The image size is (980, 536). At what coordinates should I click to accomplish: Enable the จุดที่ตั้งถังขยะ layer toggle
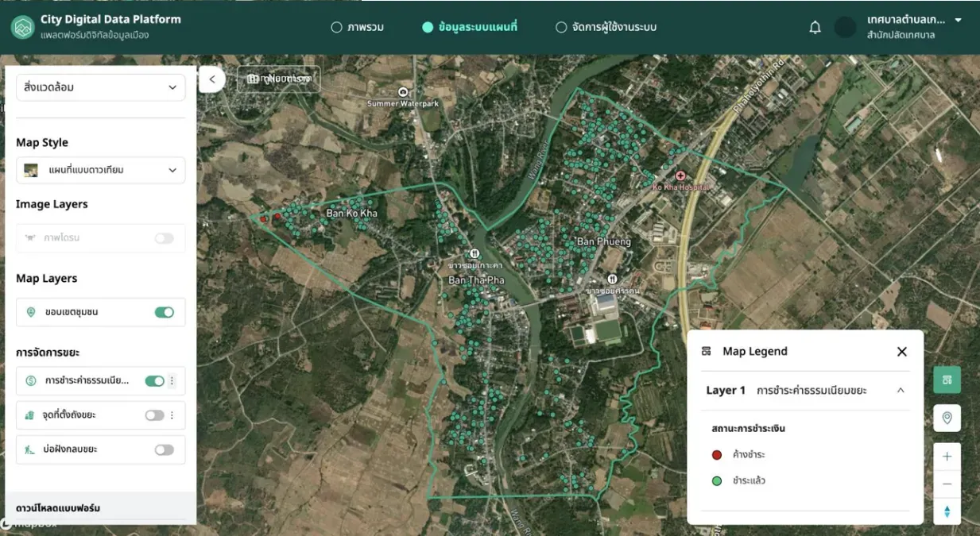pyautogui.click(x=154, y=415)
